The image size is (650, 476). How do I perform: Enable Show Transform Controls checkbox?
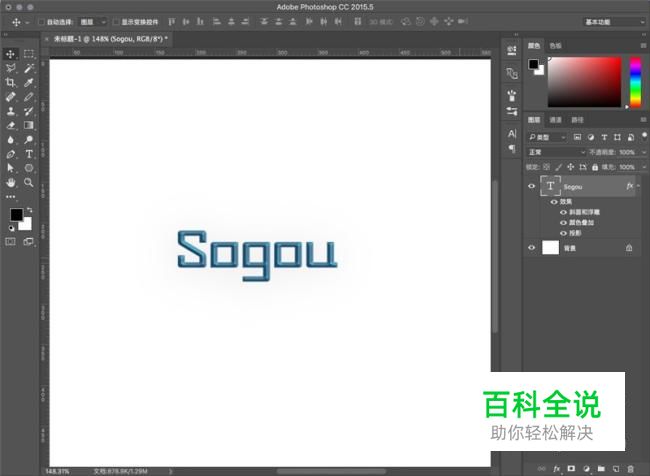point(116,22)
